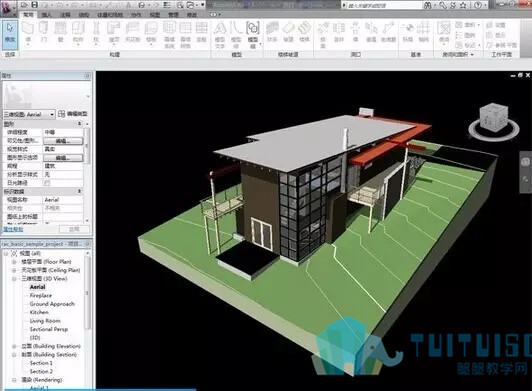The width and height of the screenshot is (532, 391).
Task: Toggle the Sun Path (日光路径) checkbox
Action: [47, 183]
